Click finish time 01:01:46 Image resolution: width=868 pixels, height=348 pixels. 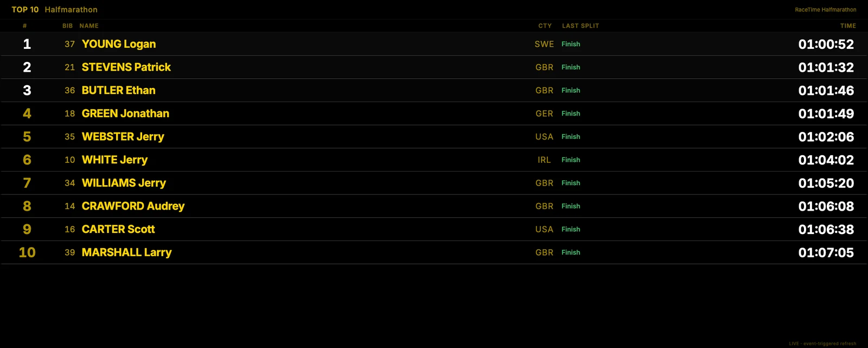[826, 91]
